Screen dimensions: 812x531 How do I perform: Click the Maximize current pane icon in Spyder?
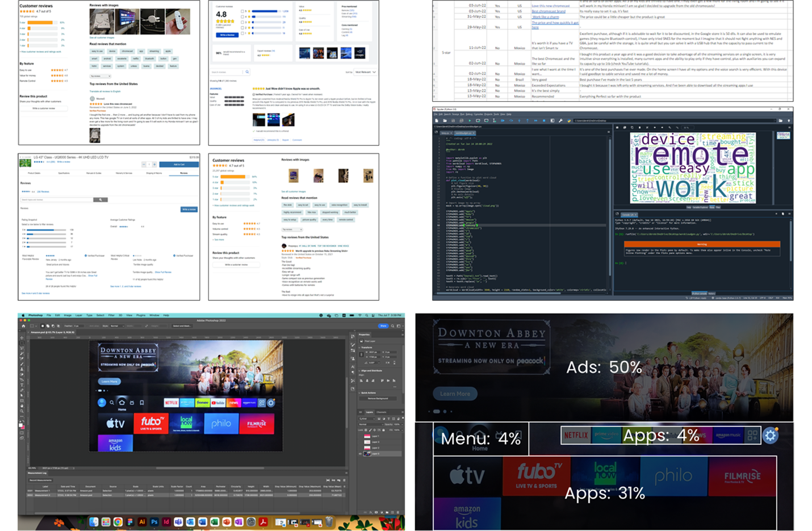click(553, 120)
